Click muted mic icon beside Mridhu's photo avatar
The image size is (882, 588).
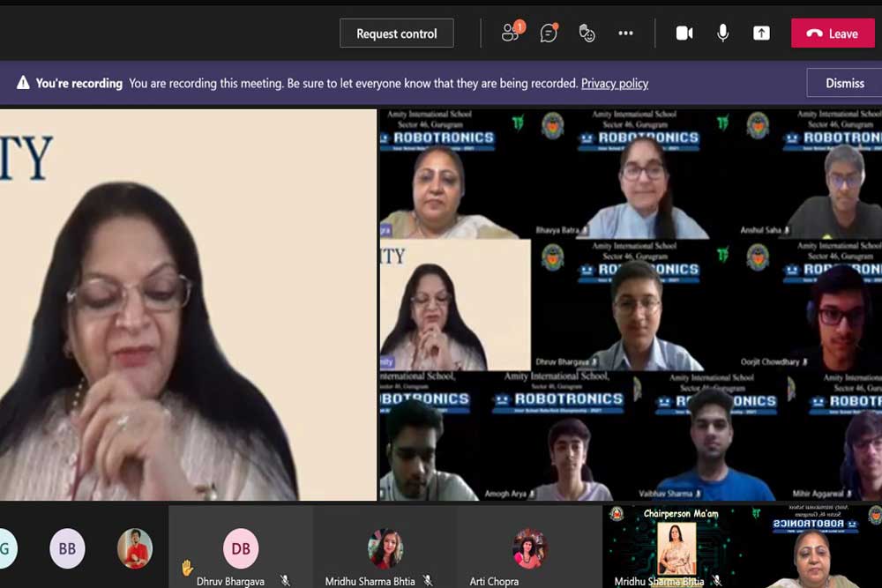[428, 581]
